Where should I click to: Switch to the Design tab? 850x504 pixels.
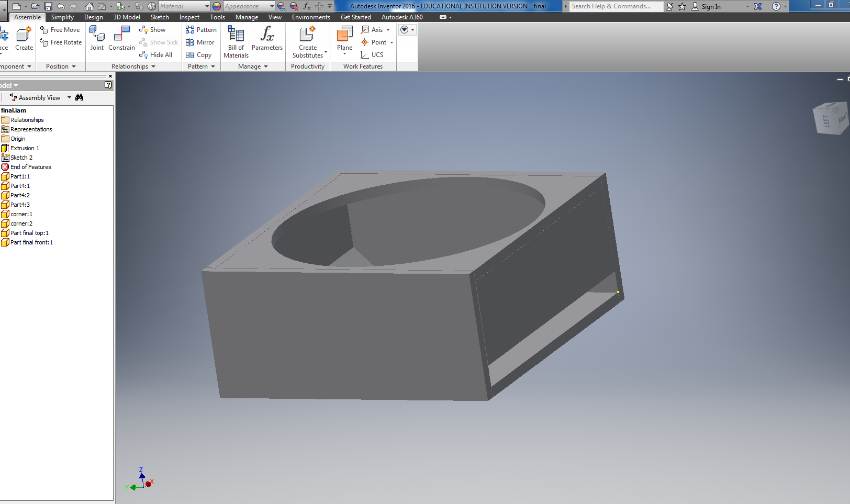[94, 17]
